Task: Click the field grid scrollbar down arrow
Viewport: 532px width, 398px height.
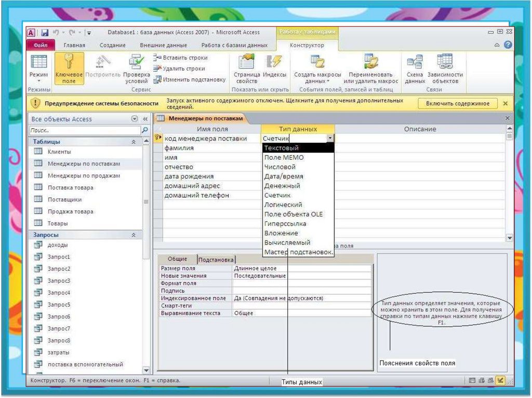Action: [509, 238]
